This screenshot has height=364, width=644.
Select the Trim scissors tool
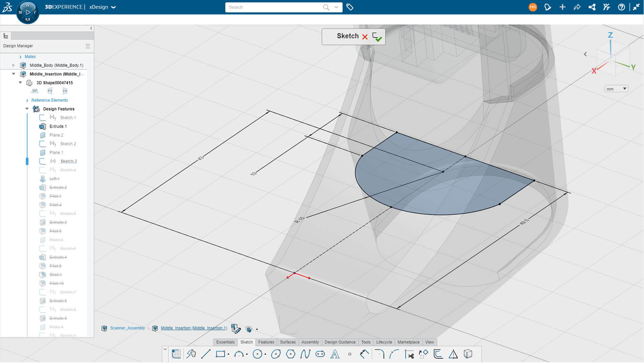(x=409, y=354)
